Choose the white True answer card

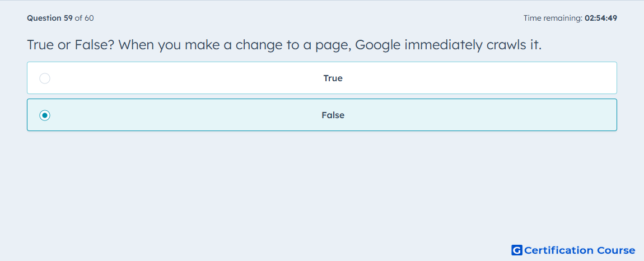pyautogui.click(x=322, y=78)
